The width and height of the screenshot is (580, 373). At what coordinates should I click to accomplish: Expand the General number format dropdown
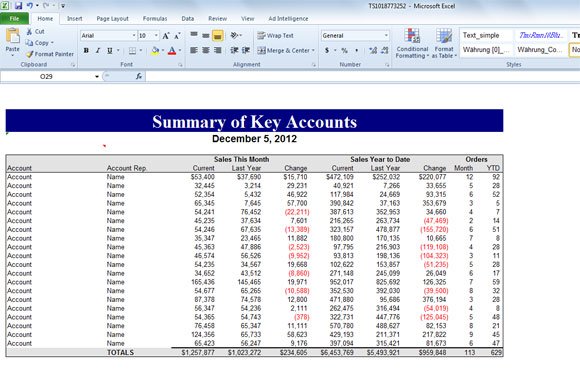(x=386, y=36)
